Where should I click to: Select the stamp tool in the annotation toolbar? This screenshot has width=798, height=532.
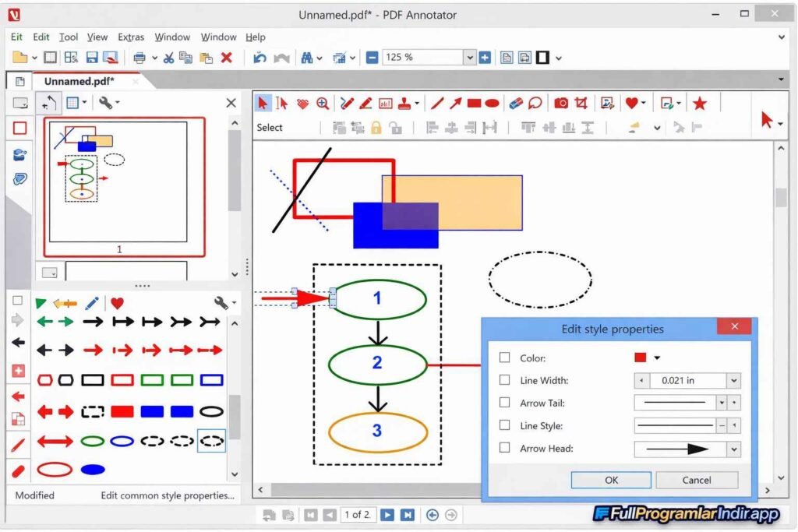click(403, 102)
